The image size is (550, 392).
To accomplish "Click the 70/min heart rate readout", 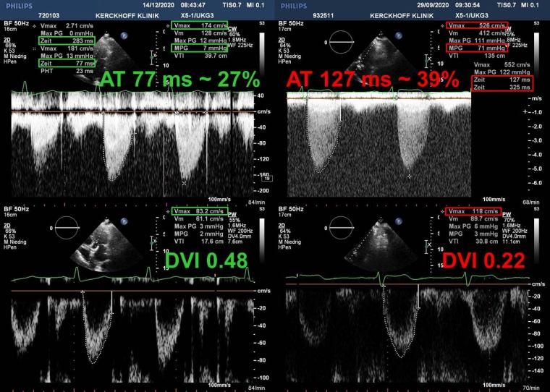I will pyautogui.click(x=533, y=388).
